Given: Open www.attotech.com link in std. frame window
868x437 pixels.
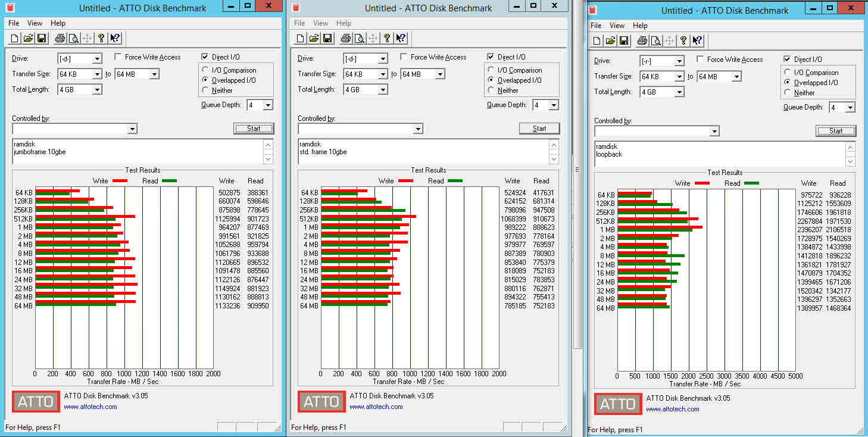Looking at the screenshot, I should [x=376, y=407].
